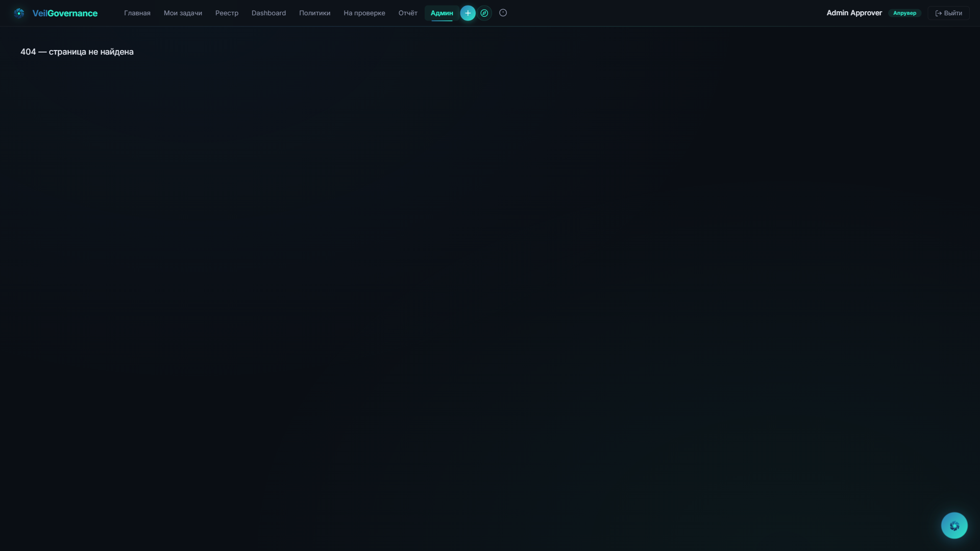Click the Admin Approver user name

point(854,13)
